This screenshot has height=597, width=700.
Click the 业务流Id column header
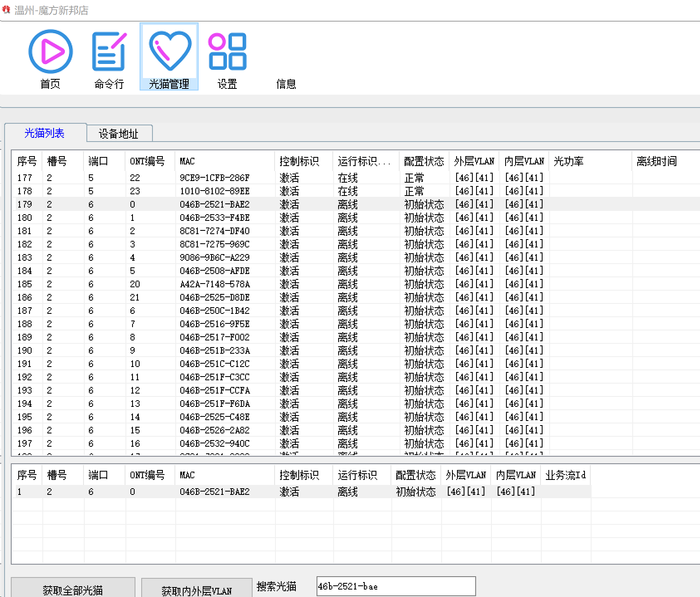[x=565, y=475]
